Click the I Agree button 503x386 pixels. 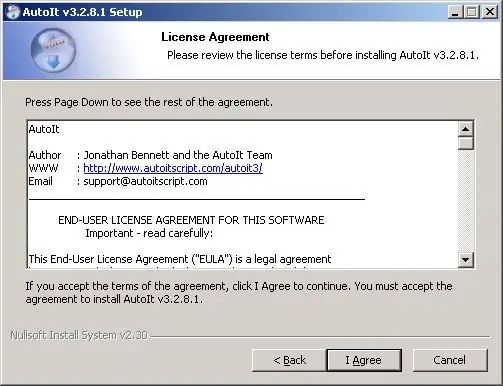tap(364, 360)
